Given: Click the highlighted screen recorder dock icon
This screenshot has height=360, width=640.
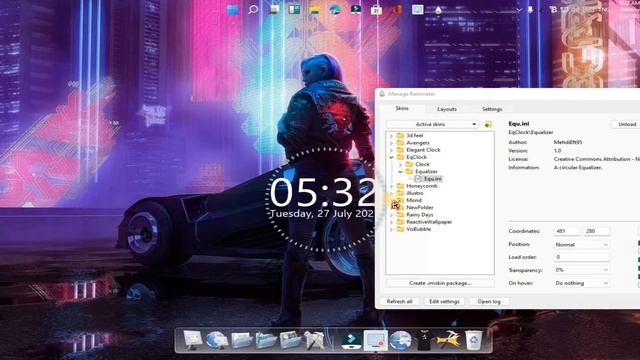Looking at the screenshot, I should pyautogui.click(x=376, y=340).
